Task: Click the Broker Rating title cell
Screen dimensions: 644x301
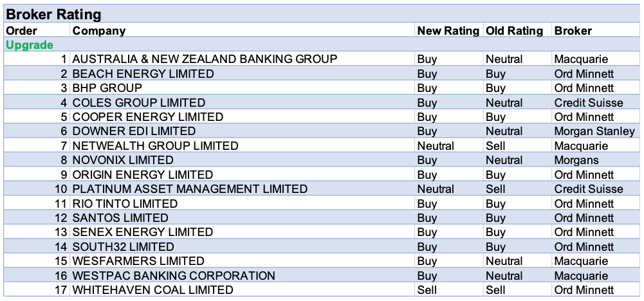Action: tap(53, 14)
